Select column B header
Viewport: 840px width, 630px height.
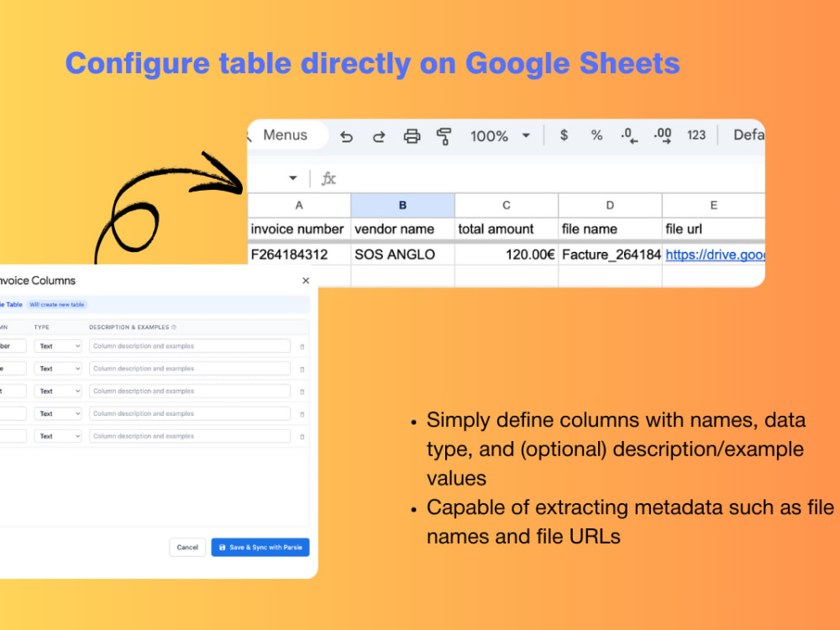402,205
